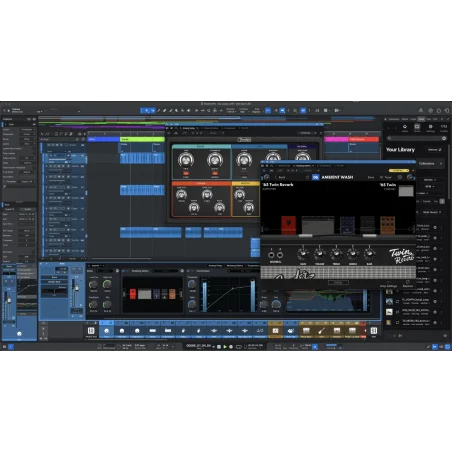Select the Arrow tool in the top toolbar

(x=146, y=111)
